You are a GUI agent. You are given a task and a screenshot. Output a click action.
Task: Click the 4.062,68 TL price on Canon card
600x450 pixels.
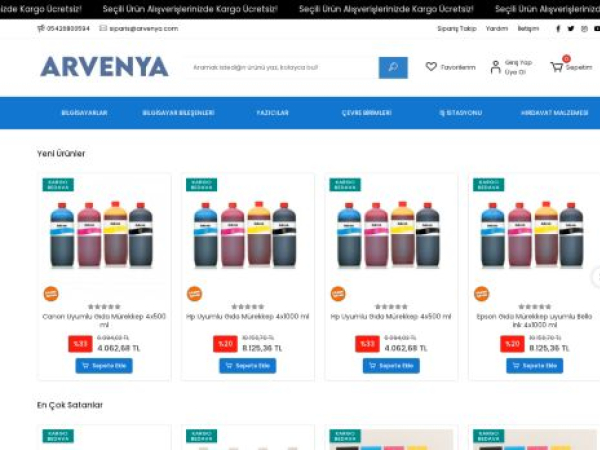[x=119, y=348]
